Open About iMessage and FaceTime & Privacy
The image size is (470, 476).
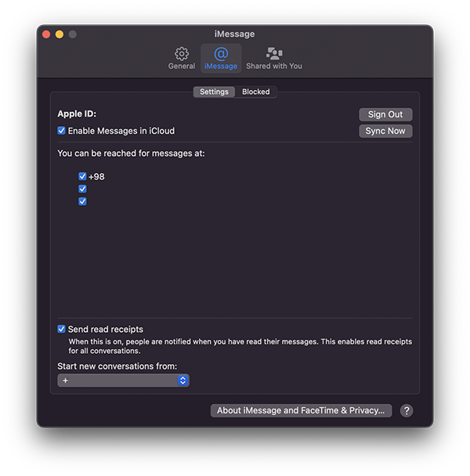coord(301,411)
